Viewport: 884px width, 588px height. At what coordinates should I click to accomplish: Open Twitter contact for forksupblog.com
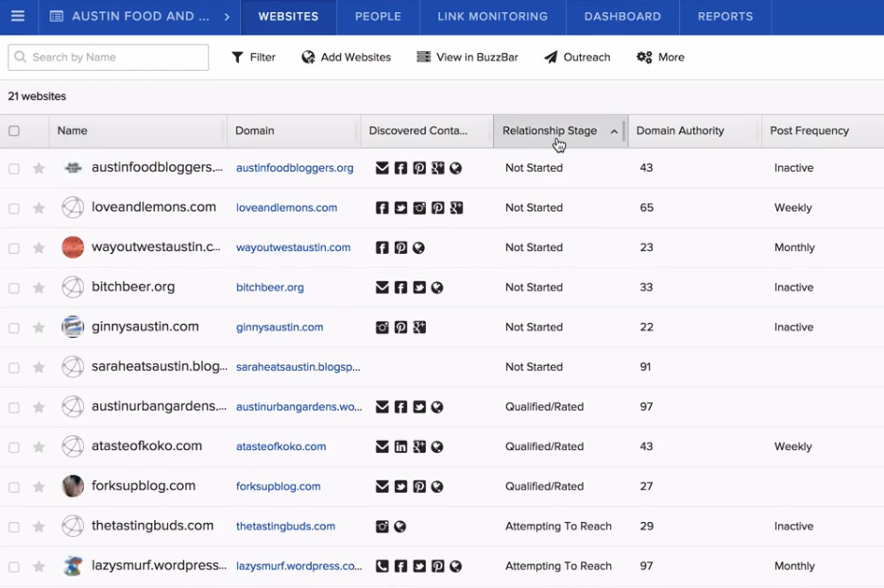click(x=400, y=487)
